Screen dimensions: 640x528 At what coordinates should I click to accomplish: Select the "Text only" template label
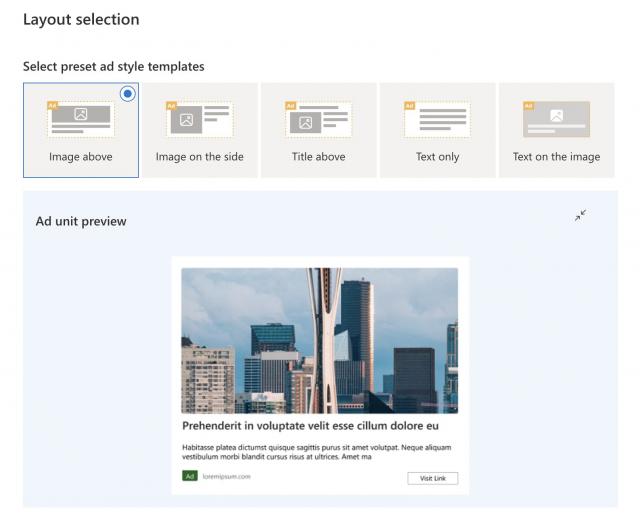click(437, 157)
